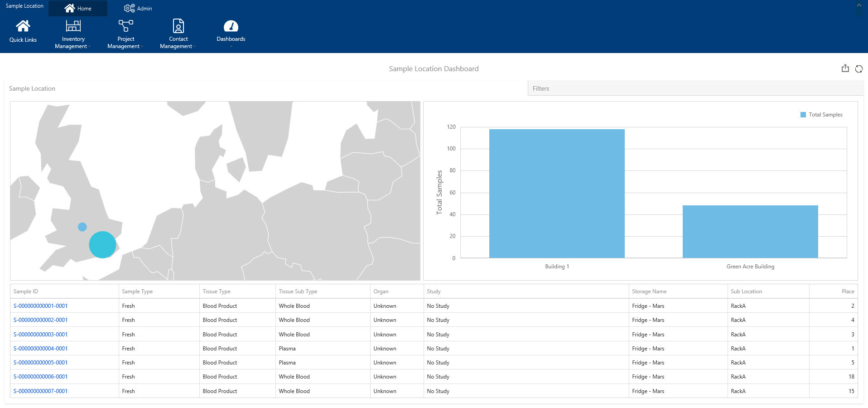This screenshot has height=408, width=868.
Task: Expand the Dashboards dropdown arrow
Action: (231, 45)
